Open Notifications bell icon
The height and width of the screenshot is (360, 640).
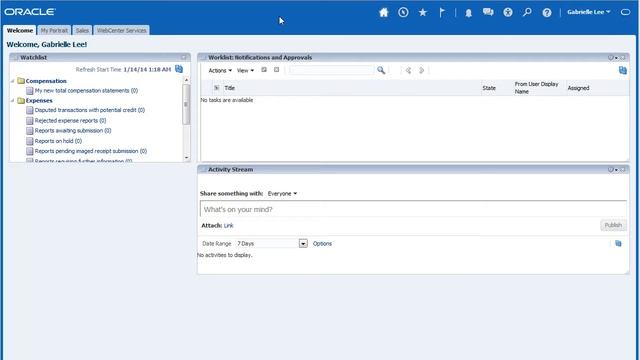(469, 13)
